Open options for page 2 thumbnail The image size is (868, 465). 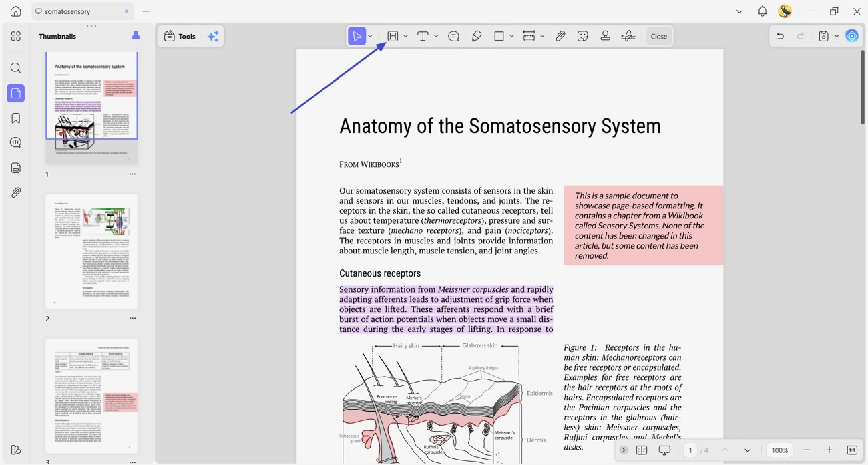(x=133, y=319)
